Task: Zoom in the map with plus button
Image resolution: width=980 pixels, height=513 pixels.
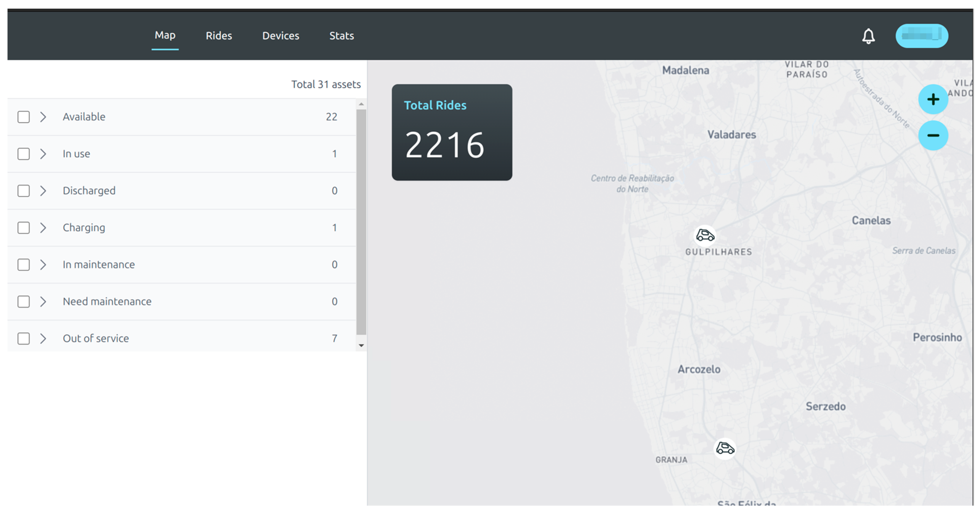Action: coord(933,100)
